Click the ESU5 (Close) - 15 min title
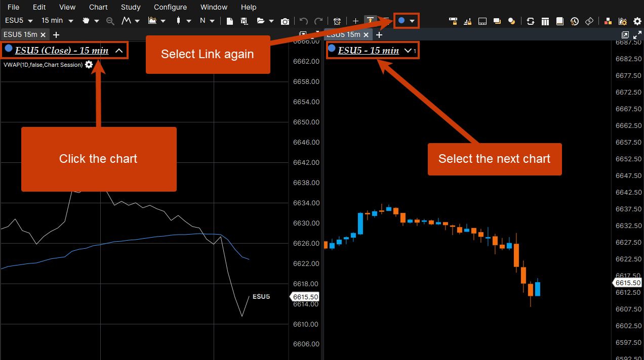 pyautogui.click(x=62, y=51)
